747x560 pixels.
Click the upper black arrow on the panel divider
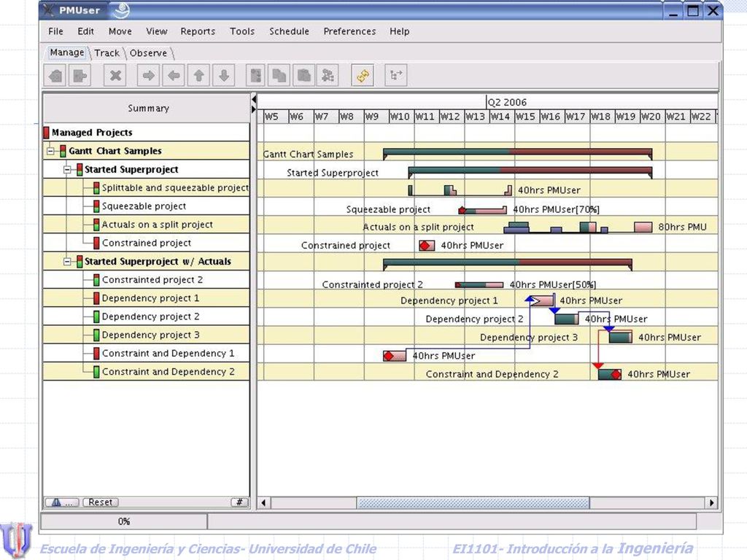[x=253, y=99]
